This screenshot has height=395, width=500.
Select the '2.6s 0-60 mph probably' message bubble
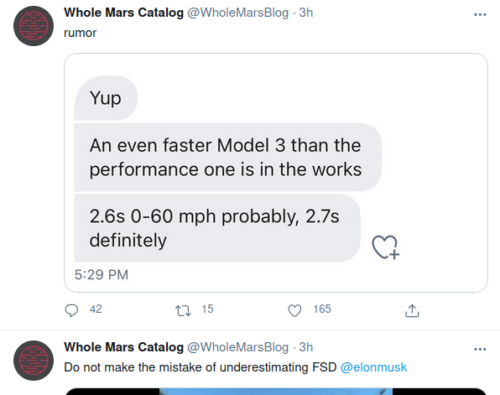217,228
